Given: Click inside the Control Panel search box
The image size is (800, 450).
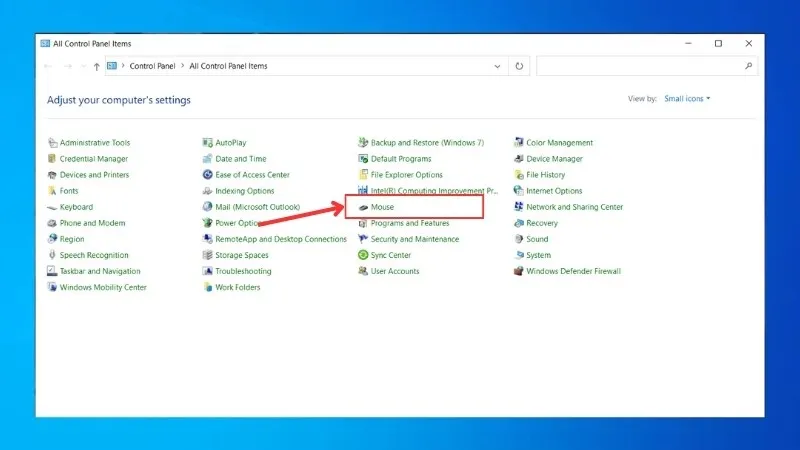Looking at the screenshot, I should tap(640, 67).
